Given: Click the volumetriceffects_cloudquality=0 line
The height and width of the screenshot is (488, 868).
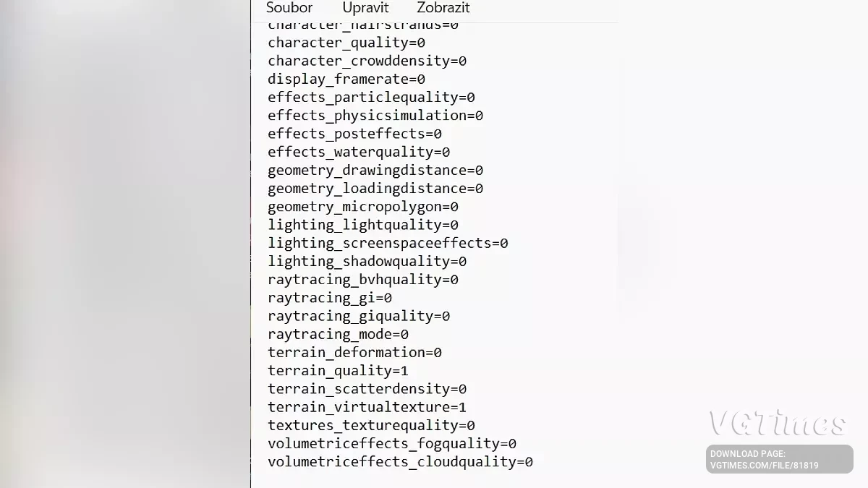Looking at the screenshot, I should point(400,461).
